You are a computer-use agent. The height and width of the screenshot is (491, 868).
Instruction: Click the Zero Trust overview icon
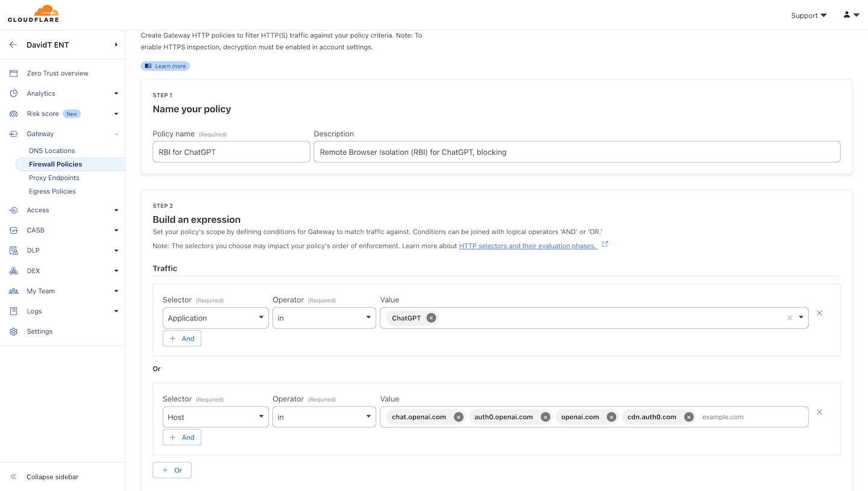(13, 73)
